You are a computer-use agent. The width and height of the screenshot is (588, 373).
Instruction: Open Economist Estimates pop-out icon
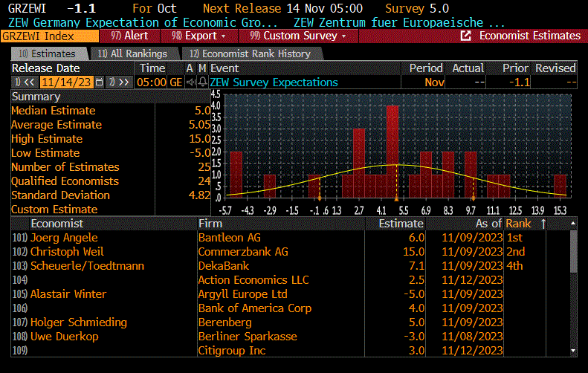(x=466, y=36)
